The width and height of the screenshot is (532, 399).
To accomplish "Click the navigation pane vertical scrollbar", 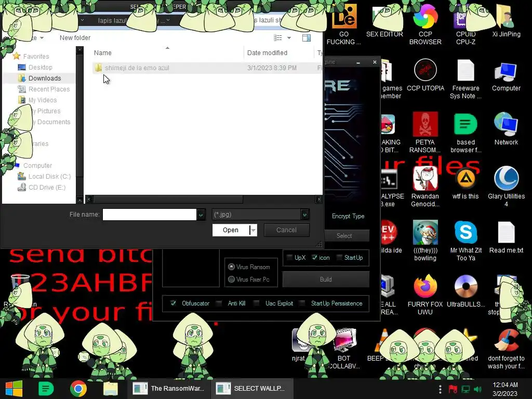I will 79,115.
